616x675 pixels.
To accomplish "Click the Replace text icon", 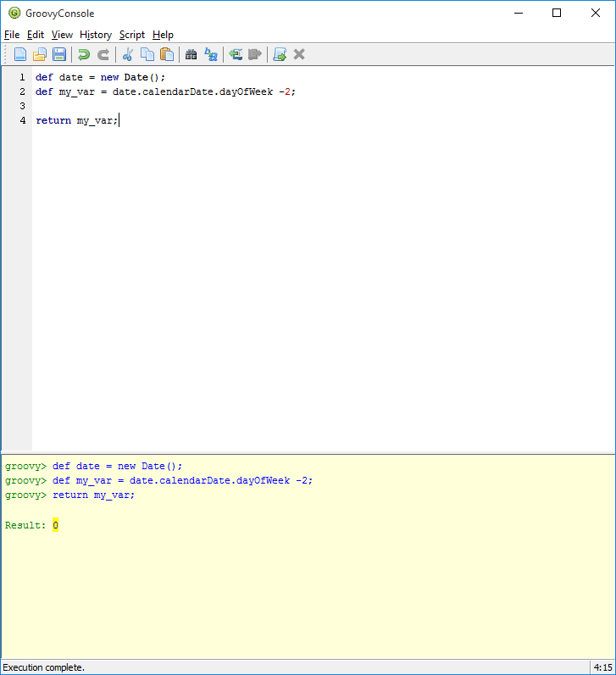I will pos(211,54).
